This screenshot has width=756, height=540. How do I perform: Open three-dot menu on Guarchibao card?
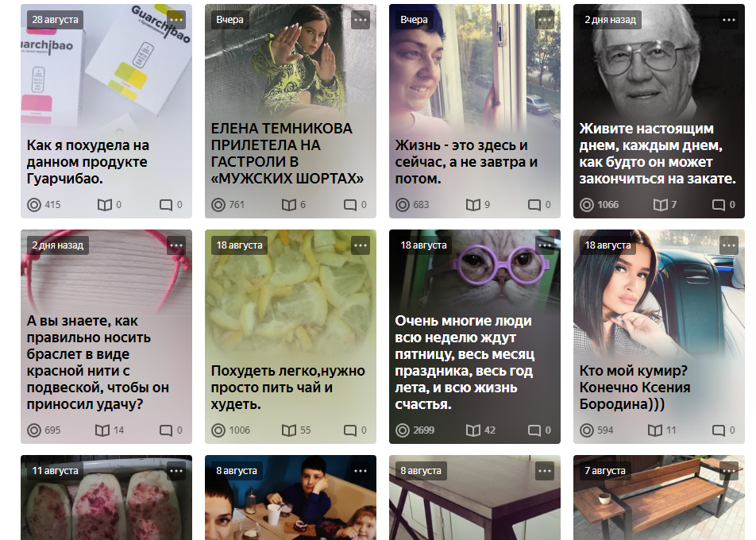click(x=176, y=20)
